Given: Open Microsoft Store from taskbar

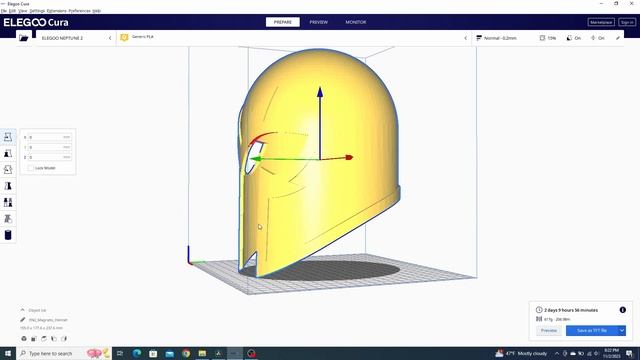Looking at the screenshot, I should coord(153,353).
